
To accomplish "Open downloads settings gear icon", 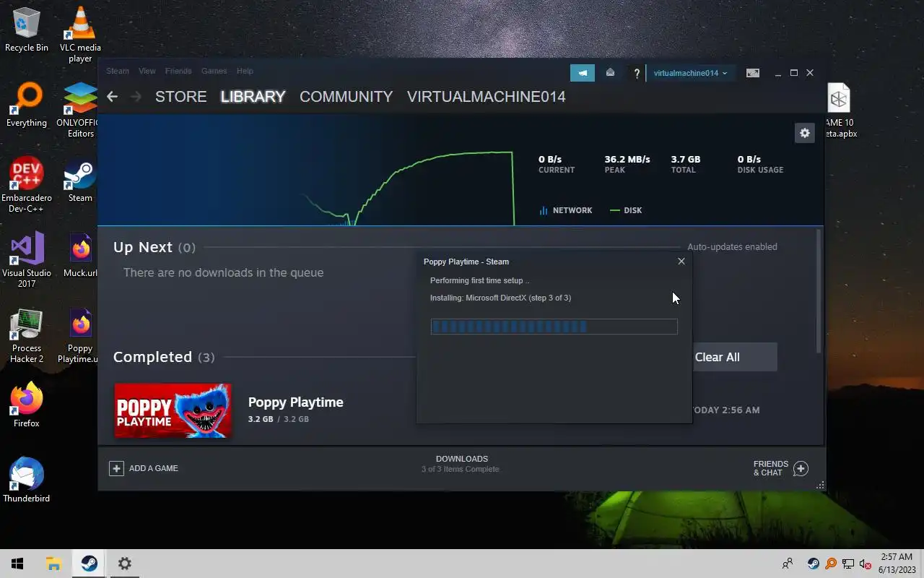I will click(x=805, y=133).
